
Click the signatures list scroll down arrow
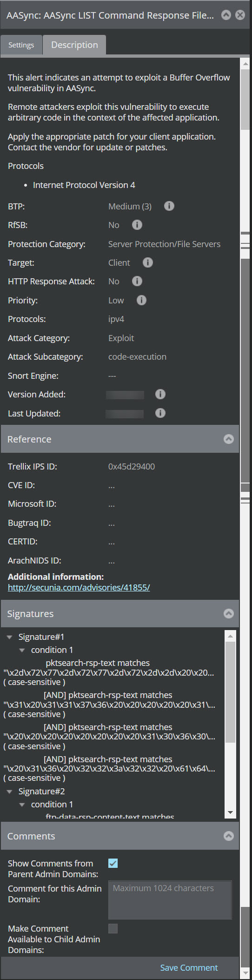coord(230,812)
